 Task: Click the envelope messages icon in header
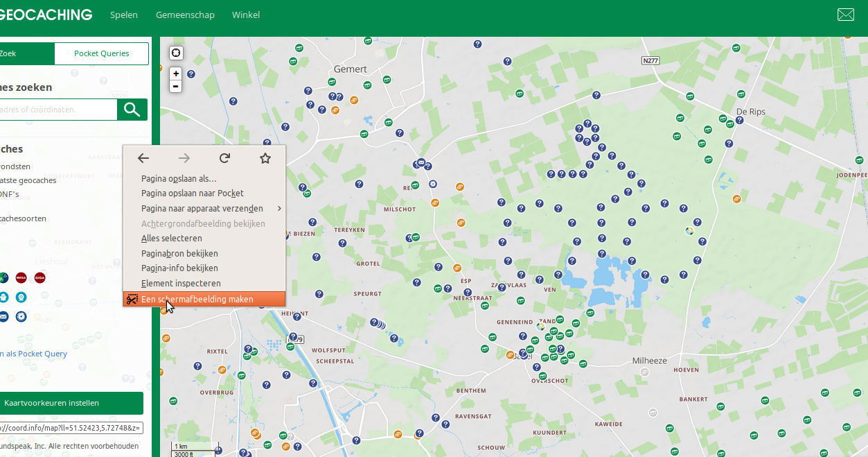pos(845,15)
